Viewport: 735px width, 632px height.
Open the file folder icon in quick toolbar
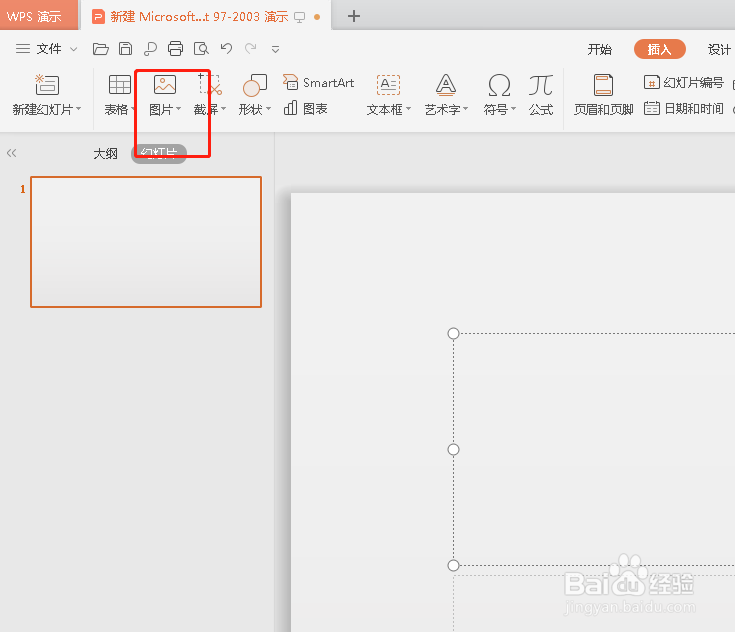[x=100, y=49]
